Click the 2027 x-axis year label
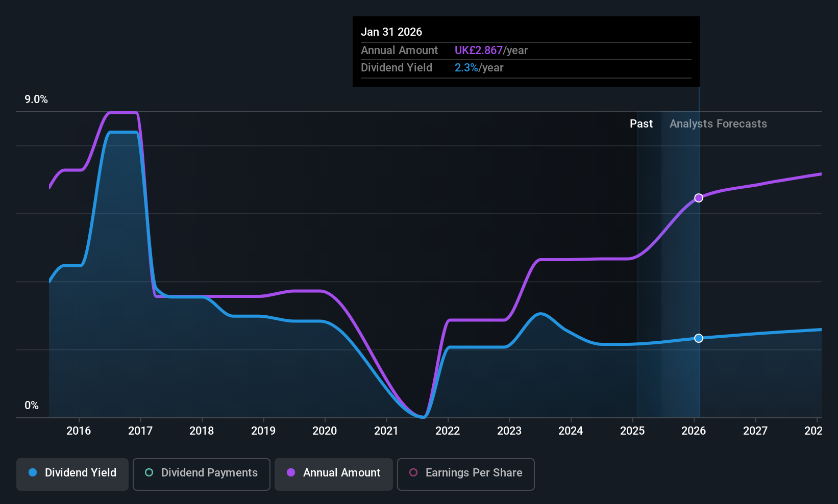The height and width of the screenshot is (504, 838). tap(755, 431)
